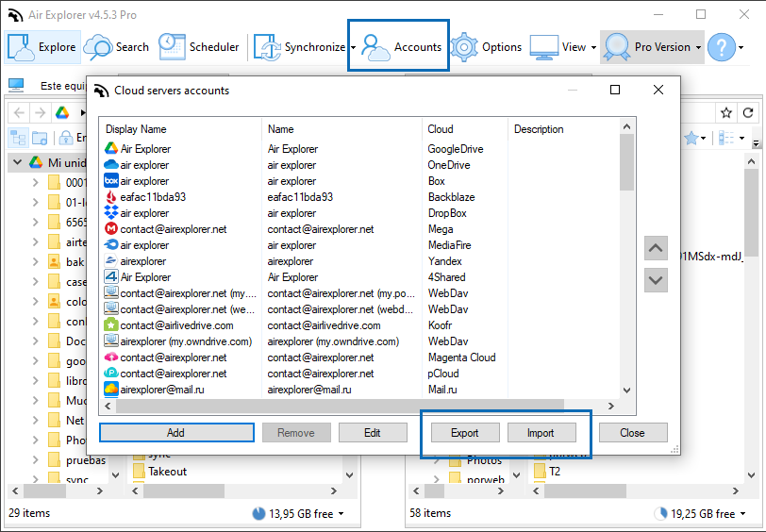This screenshot has width=766, height=532.
Task: Click the new folder icon in left pane
Action: point(40,139)
